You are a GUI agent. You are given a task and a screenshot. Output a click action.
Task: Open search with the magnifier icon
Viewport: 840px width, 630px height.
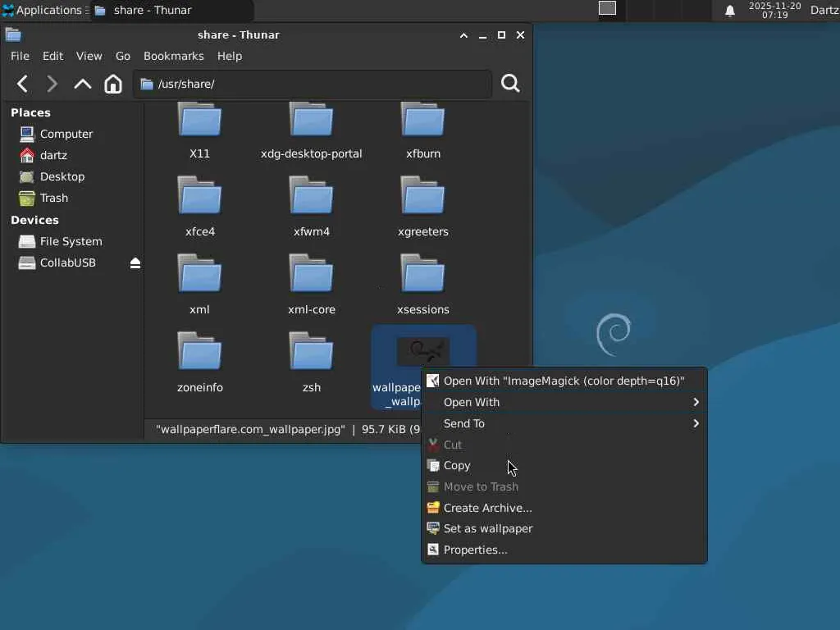[510, 84]
